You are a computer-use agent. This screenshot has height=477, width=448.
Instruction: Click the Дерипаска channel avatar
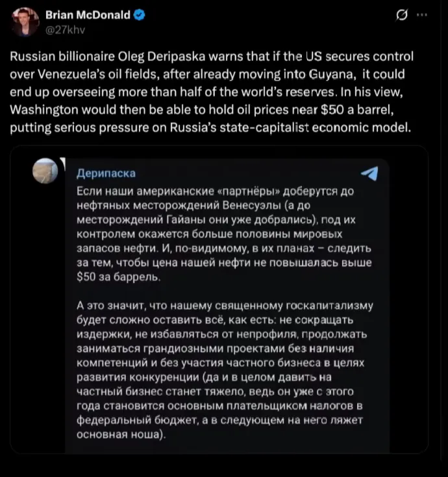[45, 171]
